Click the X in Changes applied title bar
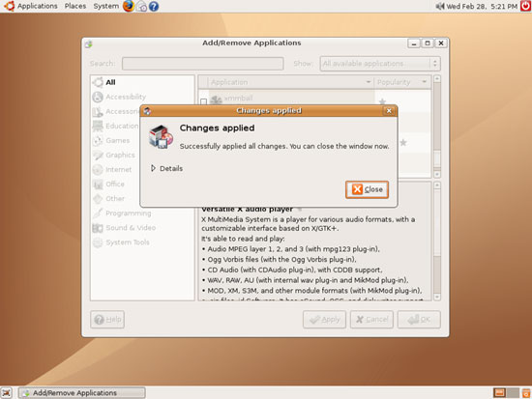This screenshot has width=532, height=399. [x=389, y=110]
